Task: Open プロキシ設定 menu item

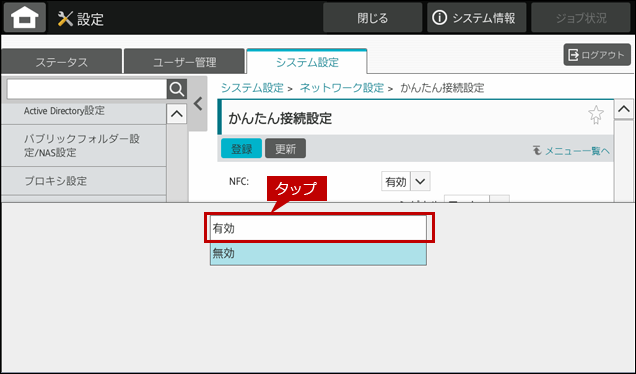Action: [x=84, y=181]
